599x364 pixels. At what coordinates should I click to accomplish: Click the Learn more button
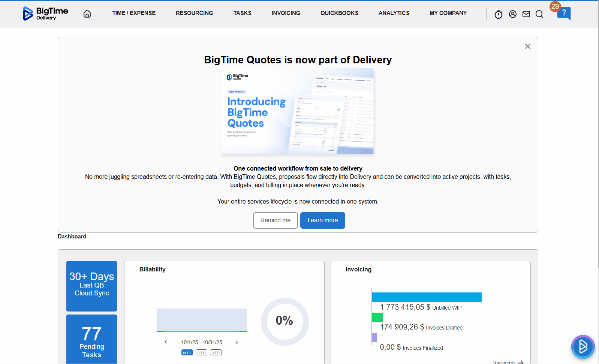[x=323, y=220]
